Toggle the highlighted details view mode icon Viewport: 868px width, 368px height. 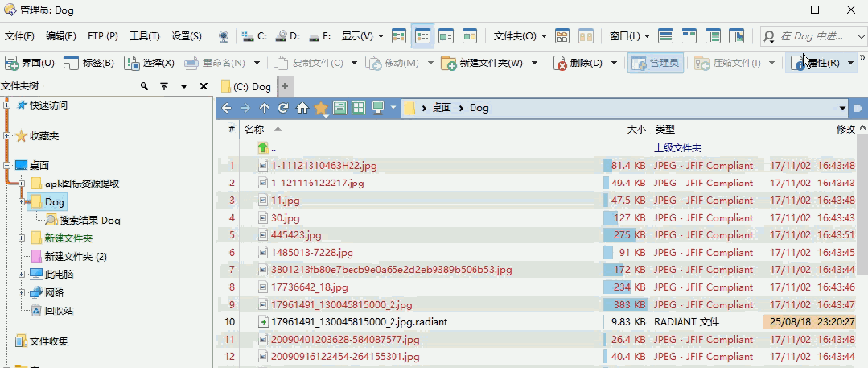tap(423, 36)
